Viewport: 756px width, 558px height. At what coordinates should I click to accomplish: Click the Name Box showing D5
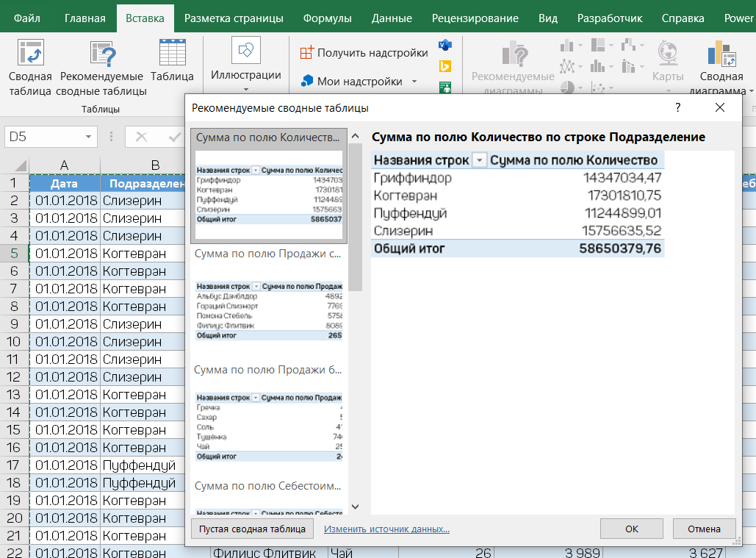coord(43,137)
